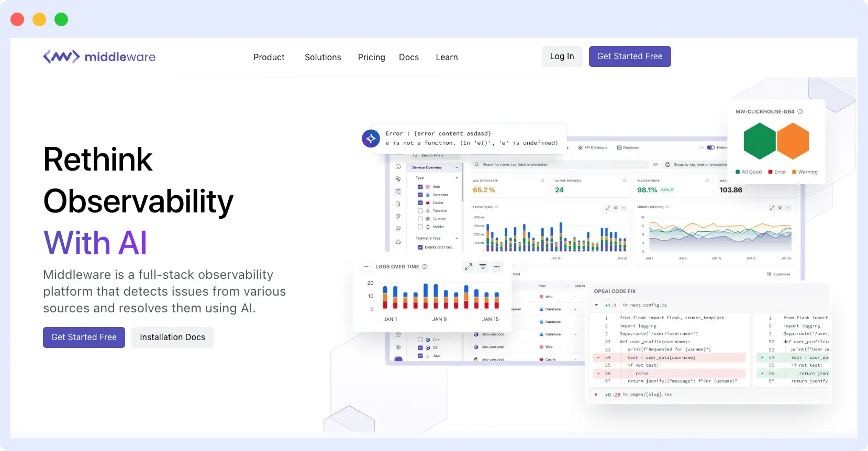
Task: Open more options on Latency chart
Action: click(x=624, y=208)
